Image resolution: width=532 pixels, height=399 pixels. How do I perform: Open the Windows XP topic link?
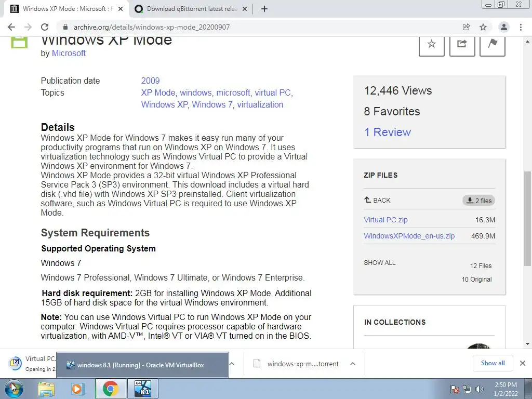point(164,104)
